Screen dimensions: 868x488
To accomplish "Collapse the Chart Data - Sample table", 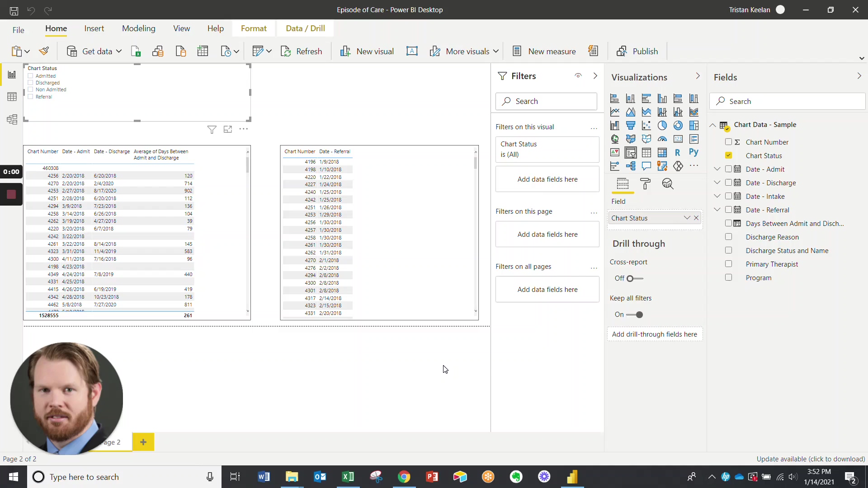I will (x=712, y=125).
